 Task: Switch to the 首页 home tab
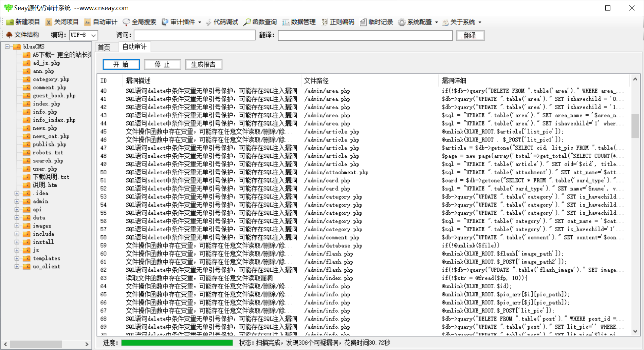coord(104,47)
